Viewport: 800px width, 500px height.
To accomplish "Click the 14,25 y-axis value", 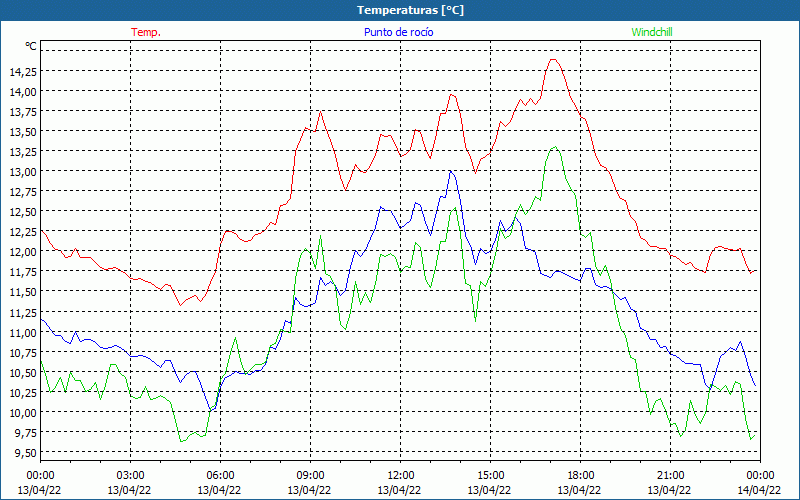I will point(23,72).
